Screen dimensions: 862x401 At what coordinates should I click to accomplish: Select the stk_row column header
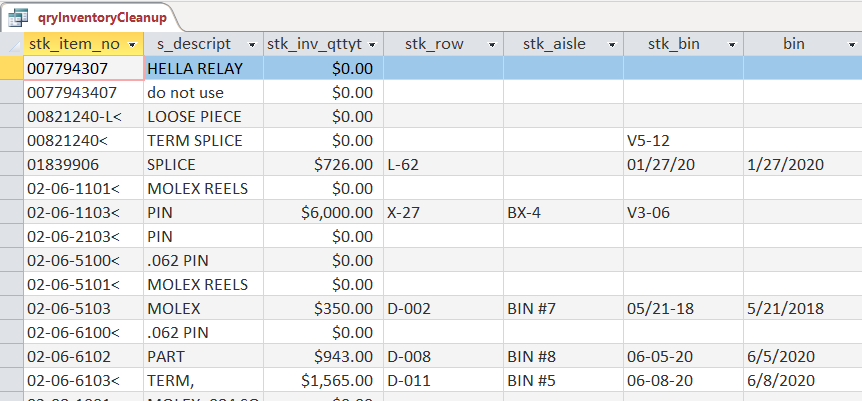click(x=432, y=44)
